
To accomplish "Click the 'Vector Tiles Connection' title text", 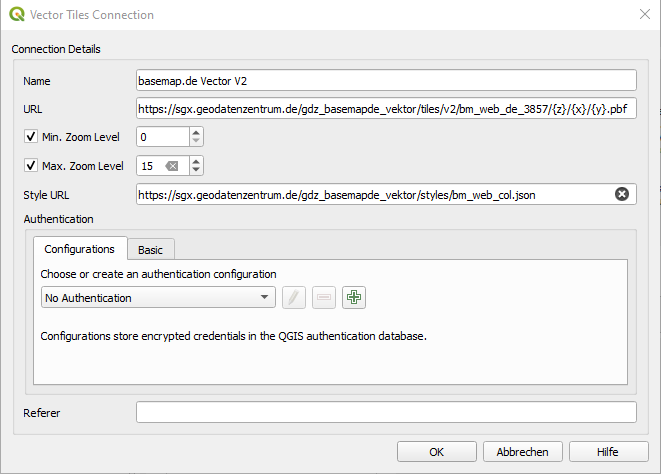I will [92, 15].
